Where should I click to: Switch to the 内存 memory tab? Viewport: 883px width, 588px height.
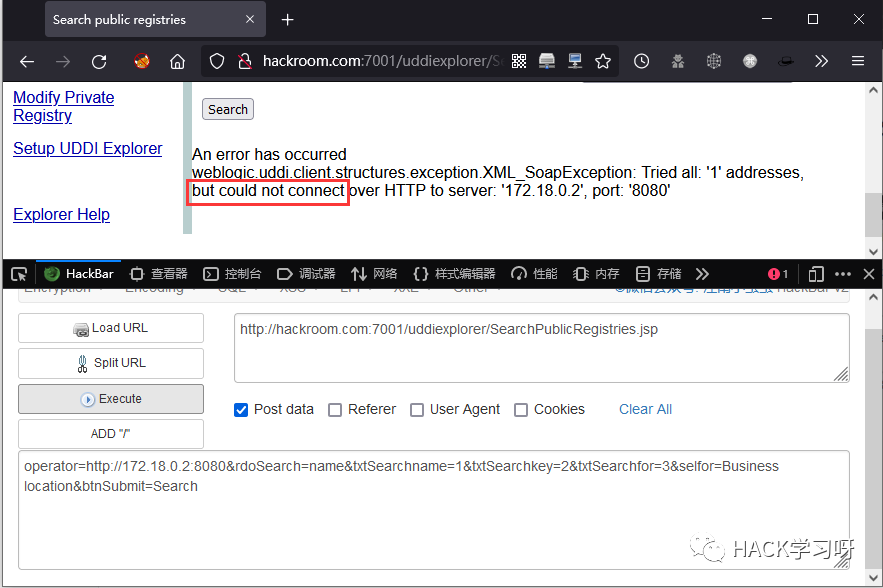point(596,274)
